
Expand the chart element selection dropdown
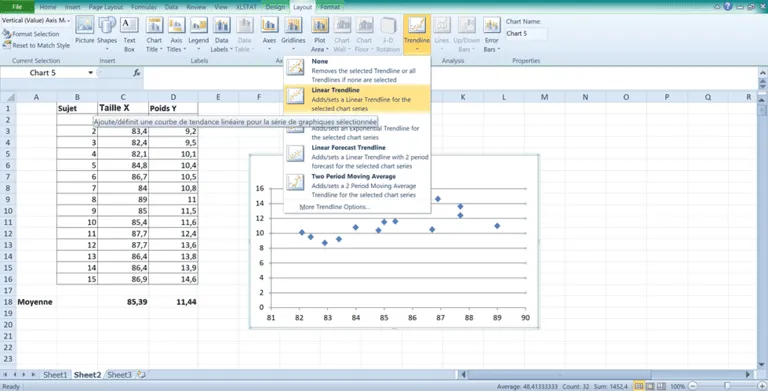tap(69, 21)
